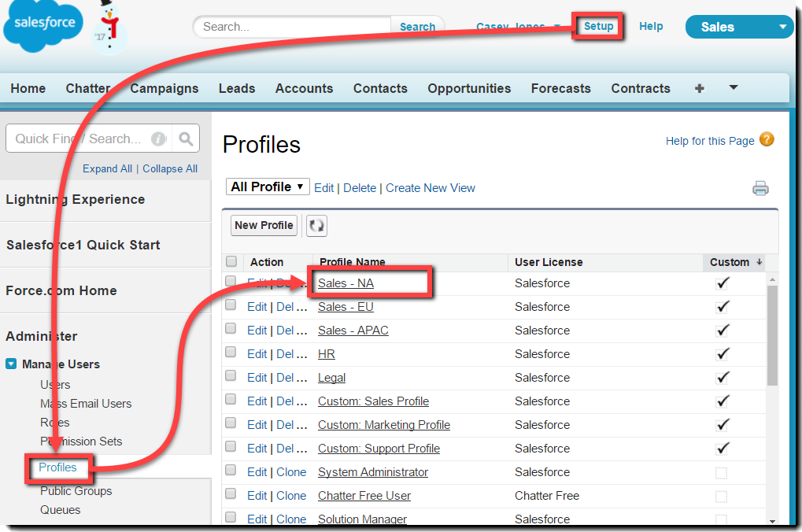802x532 pixels.
Task: Check the checkbox for the Sales - NA row
Action: 231,280
